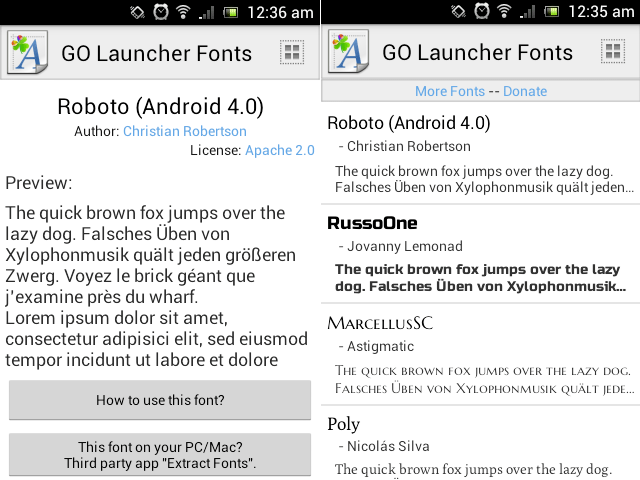Tap the 12:35 am clock in the right status bar
This screenshot has width=640, height=480.
pos(601,11)
